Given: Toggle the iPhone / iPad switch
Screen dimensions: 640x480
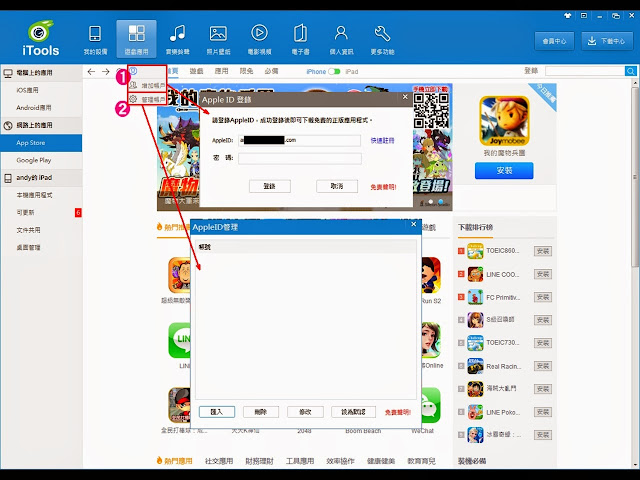Looking at the screenshot, I should pyautogui.click(x=334, y=71).
